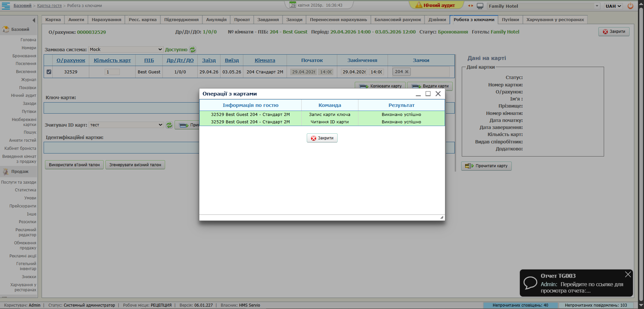
Task: Switch to the Нарахування tab
Action: (x=106, y=20)
